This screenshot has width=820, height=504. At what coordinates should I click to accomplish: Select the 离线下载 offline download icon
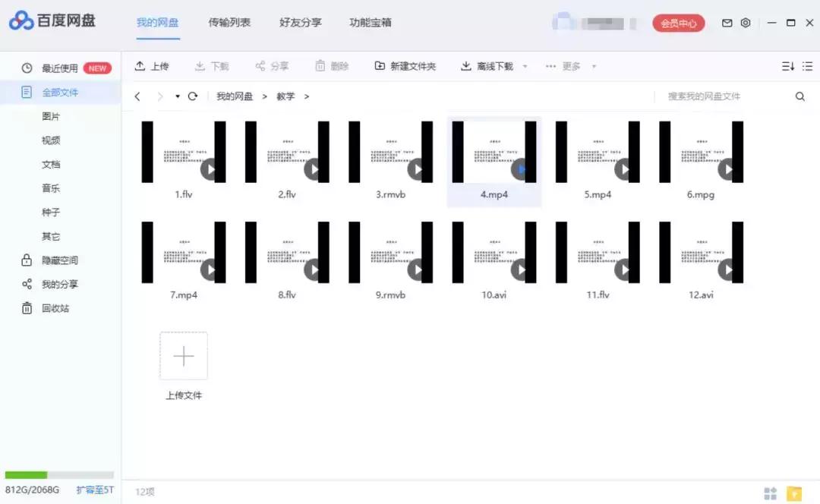(x=466, y=66)
